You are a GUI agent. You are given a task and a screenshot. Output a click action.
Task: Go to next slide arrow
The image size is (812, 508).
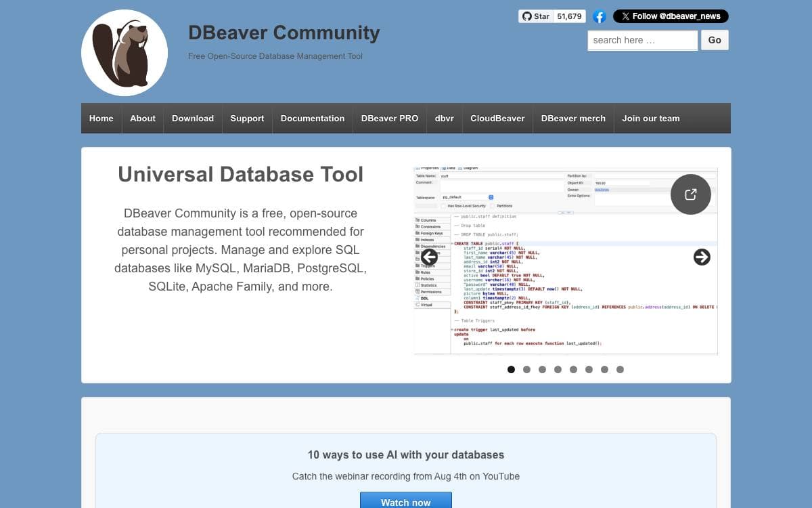pos(702,257)
